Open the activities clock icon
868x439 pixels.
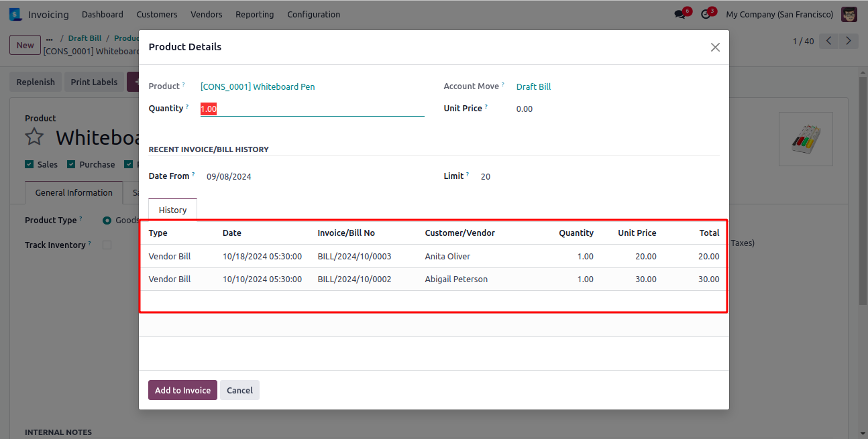706,14
